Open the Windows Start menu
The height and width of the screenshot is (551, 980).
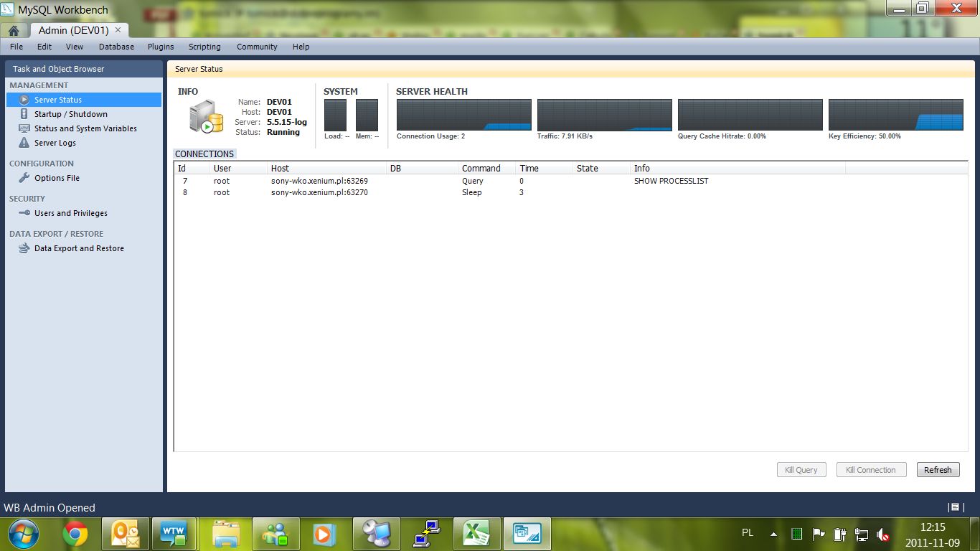[23, 534]
